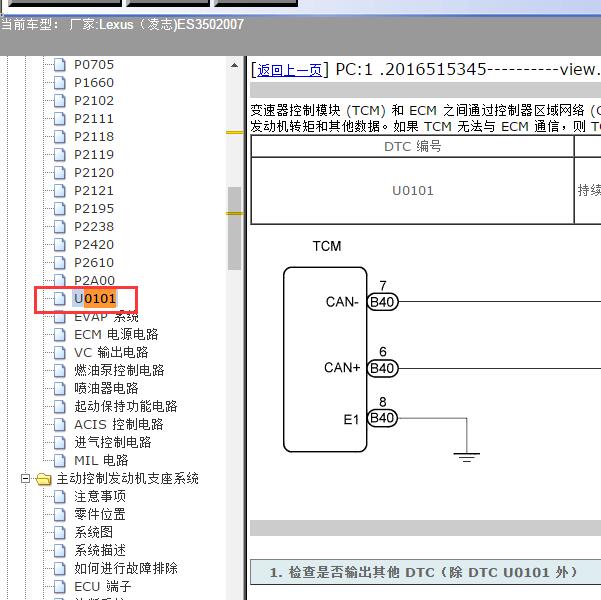The width and height of the screenshot is (601, 600).
Task: Click the tree panel scrollbar thumb
Action: pos(234,228)
